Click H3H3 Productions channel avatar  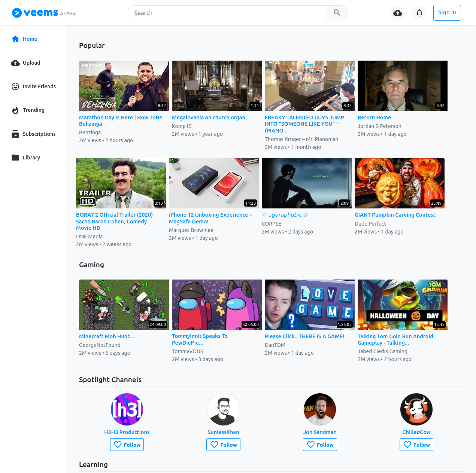[127, 409]
